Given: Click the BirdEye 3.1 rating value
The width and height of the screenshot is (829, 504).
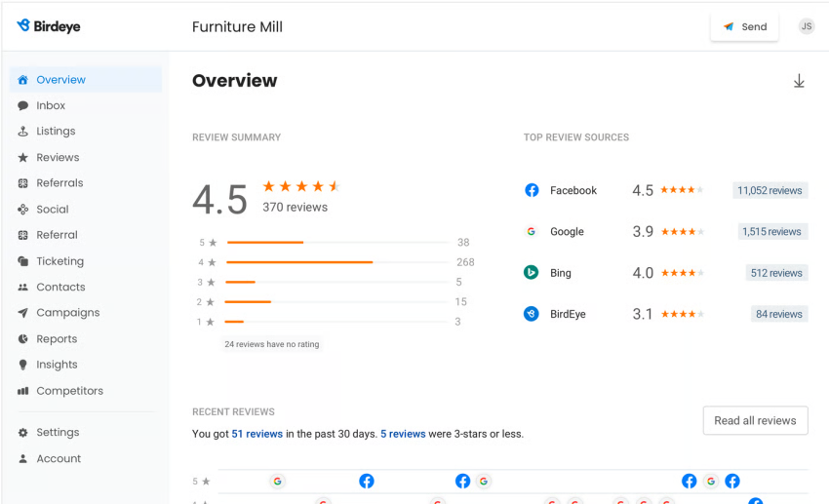Looking at the screenshot, I should click(643, 314).
